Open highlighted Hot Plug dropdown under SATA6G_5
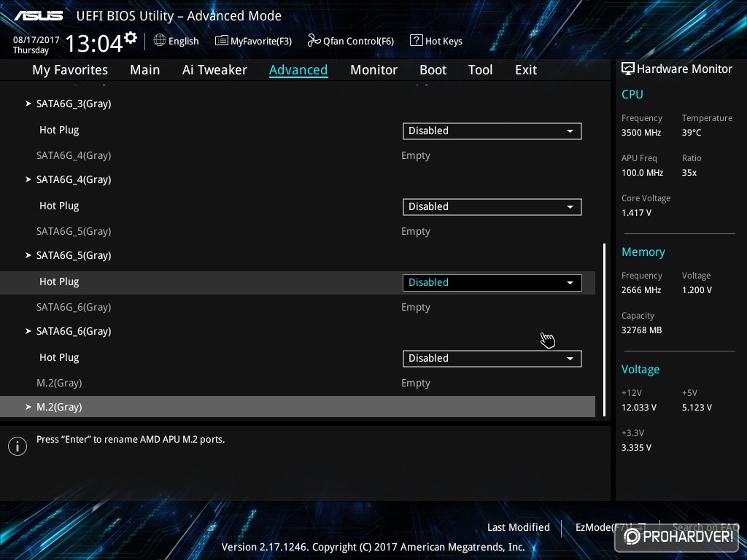 492,282
